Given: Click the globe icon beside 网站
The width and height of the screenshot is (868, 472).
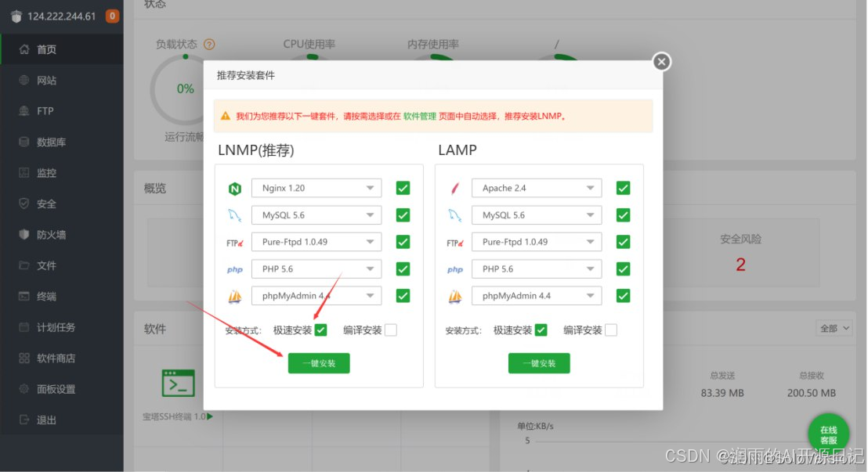Looking at the screenshot, I should tap(24, 81).
